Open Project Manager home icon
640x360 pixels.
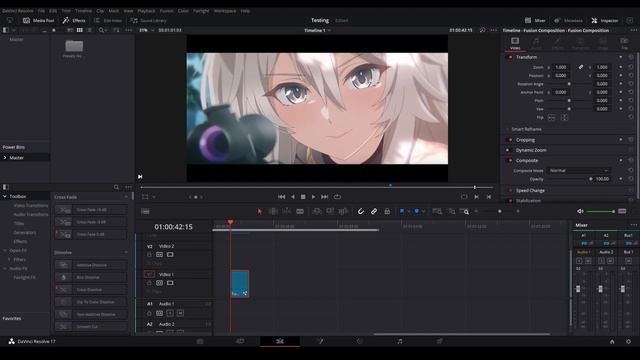point(612,342)
